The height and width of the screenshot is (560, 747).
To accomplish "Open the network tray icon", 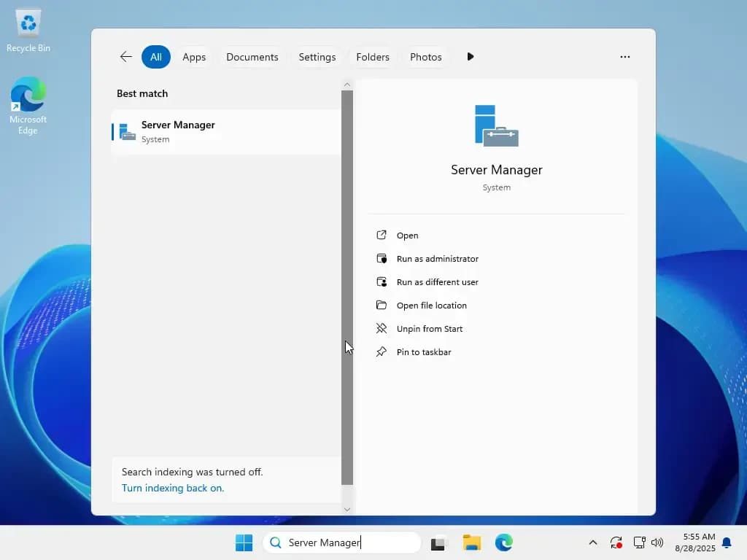I will (x=639, y=542).
